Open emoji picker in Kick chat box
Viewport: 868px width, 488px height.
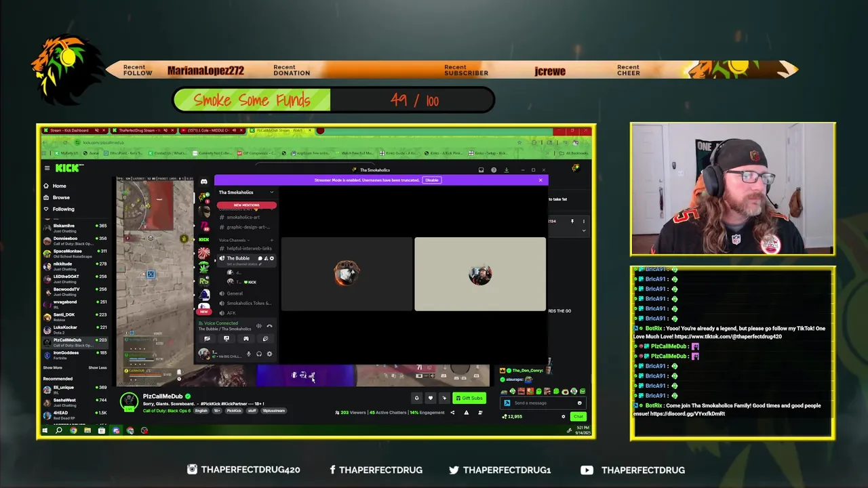coord(580,403)
